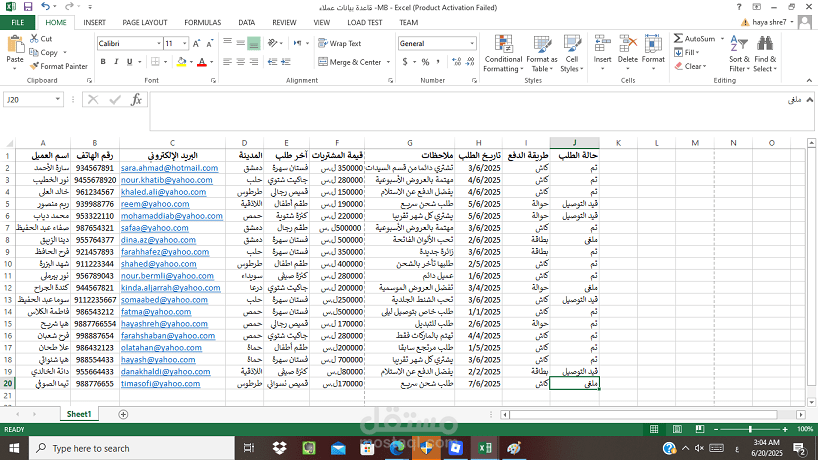Image resolution: width=818 pixels, height=460 pixels.
Task: Open the Calibri font name dropdown
Action: pos(159,44)
